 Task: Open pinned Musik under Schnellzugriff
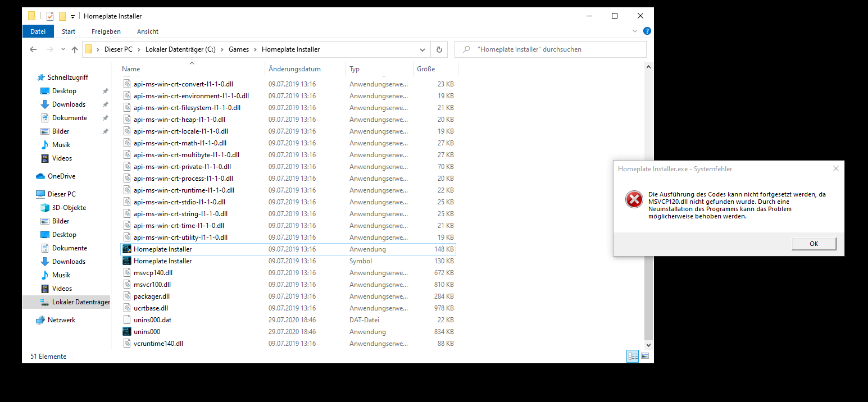coord(61,145)
